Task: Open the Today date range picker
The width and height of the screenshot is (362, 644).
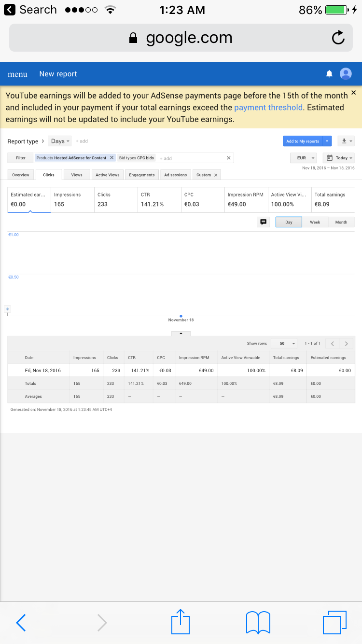Action: pos(338,158)
